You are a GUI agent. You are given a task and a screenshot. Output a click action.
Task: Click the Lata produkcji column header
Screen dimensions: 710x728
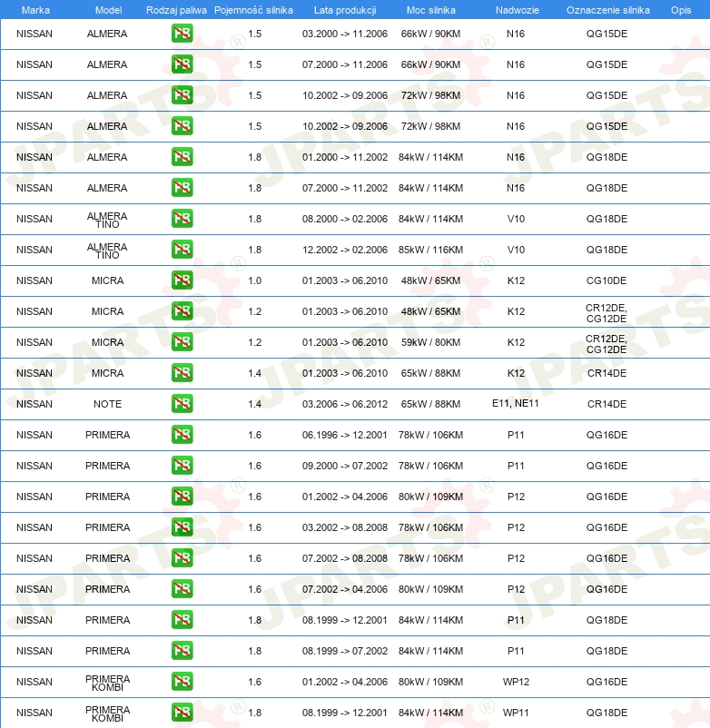coord(344,10)
